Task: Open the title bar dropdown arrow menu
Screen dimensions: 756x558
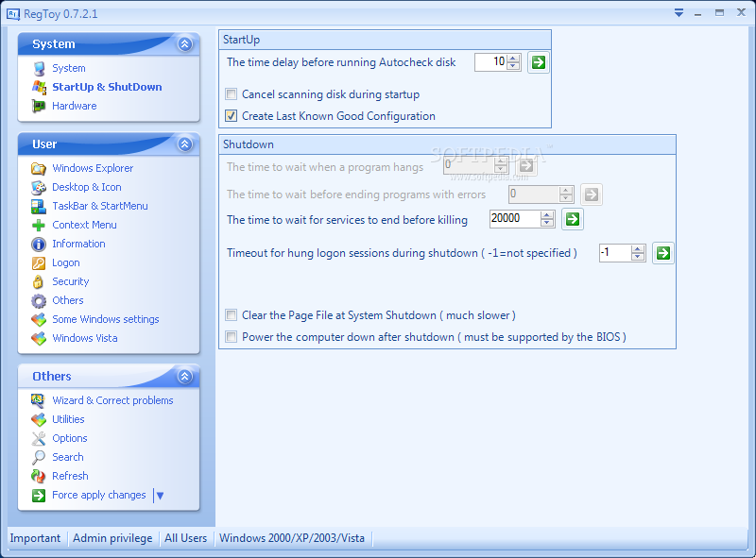Action: pyautogui.click(x=679, y=13)
